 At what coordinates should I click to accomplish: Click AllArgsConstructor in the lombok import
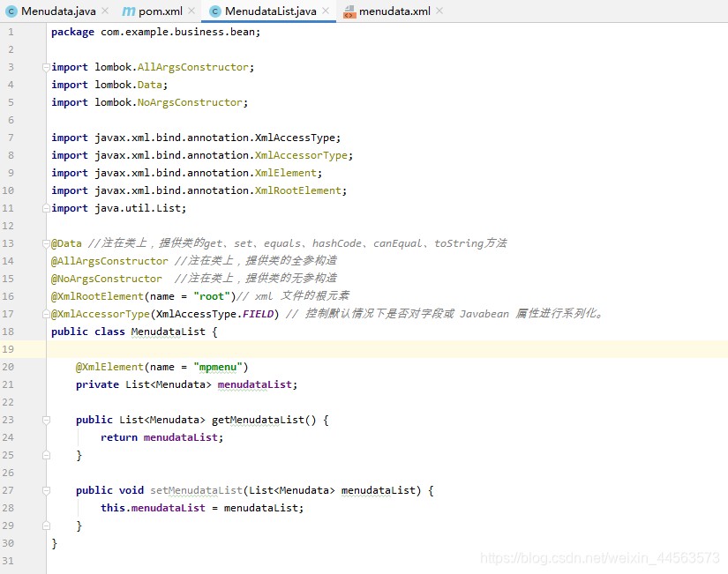[193, 67]
